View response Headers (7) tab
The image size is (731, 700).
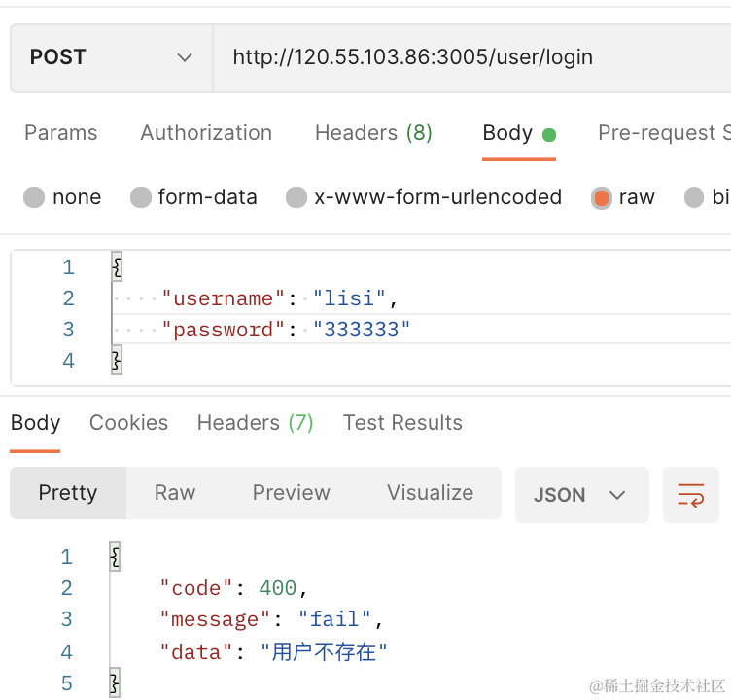[x=255, y=423]
